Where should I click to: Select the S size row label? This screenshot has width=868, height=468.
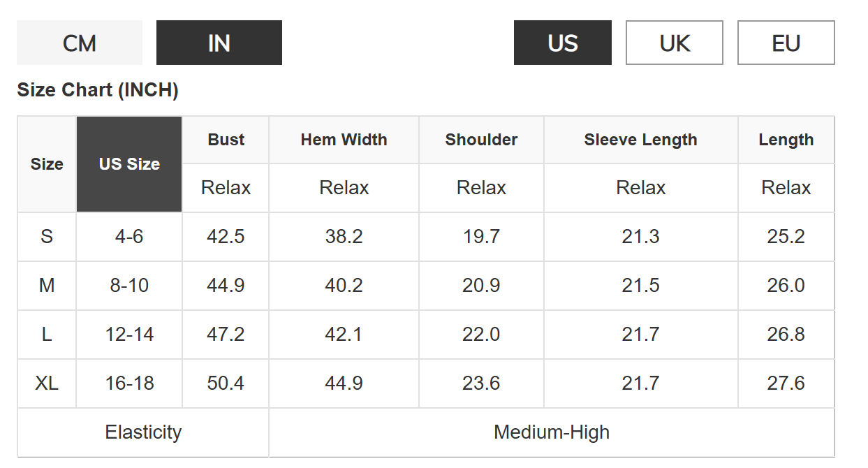(x=47, y=237)
